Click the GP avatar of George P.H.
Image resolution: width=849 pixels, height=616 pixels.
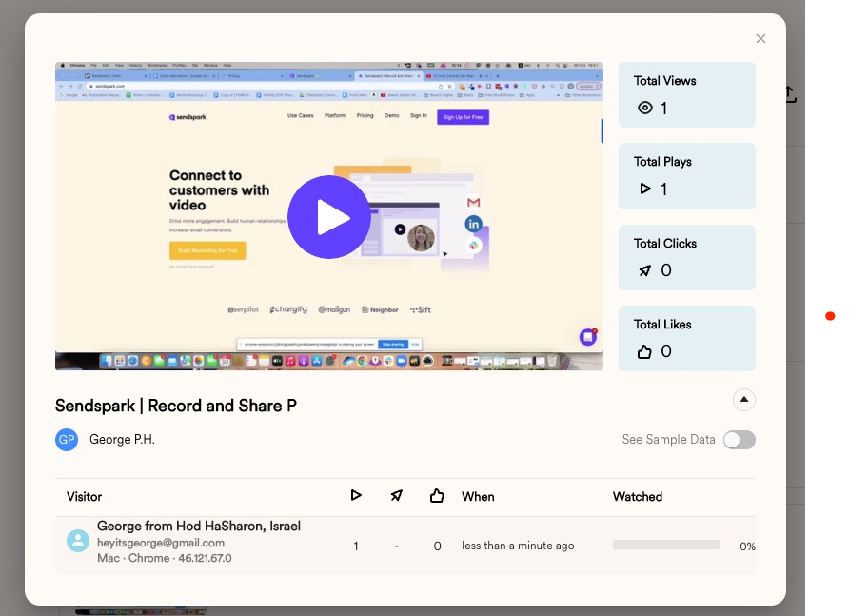pyautogui.click(x=67, y=439)
